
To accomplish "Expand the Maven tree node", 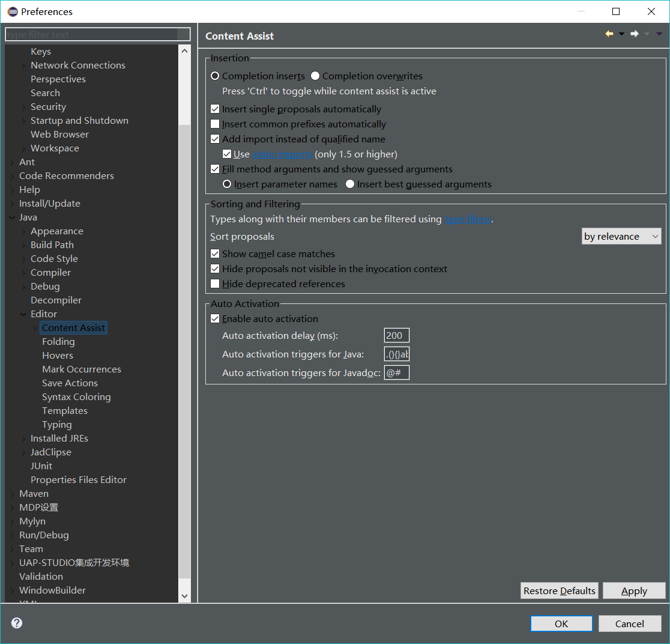I will pyautogui.click(x=12, y=493).
